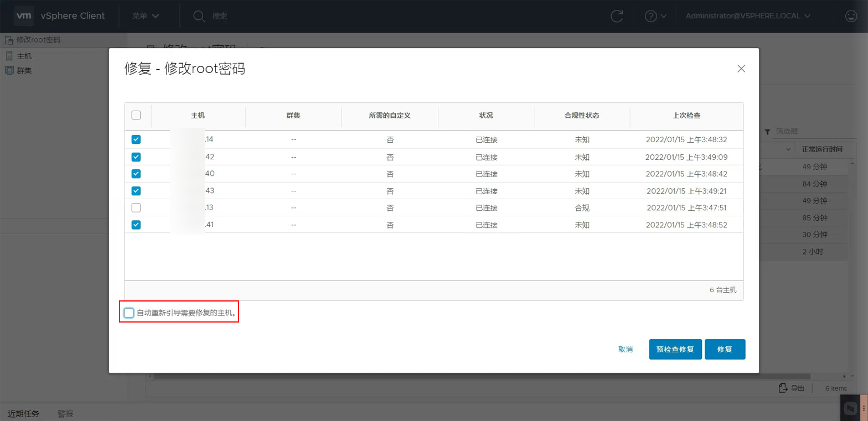The height and width of the screenshot is (421, 868).
Task: Switch to the 警报 tab
Action: click(x=65, y=413)
